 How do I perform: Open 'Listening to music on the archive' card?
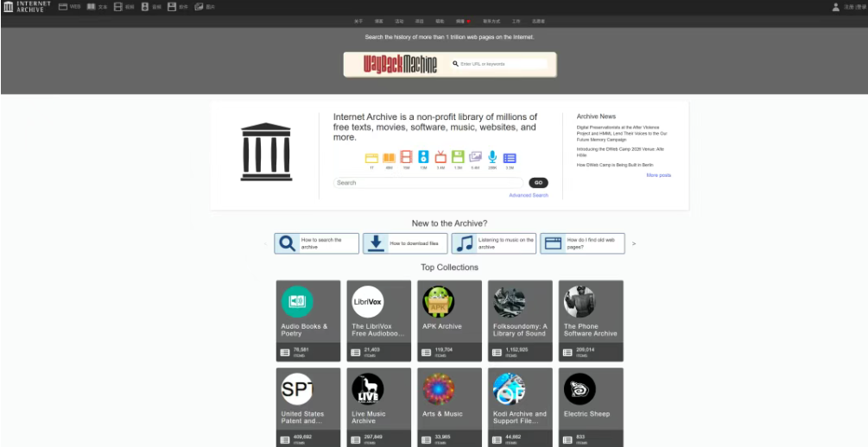494,243
